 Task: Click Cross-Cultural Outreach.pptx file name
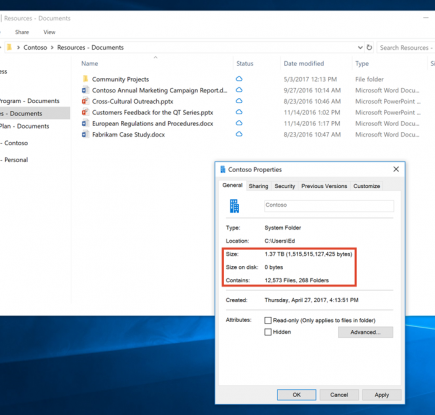133,101
